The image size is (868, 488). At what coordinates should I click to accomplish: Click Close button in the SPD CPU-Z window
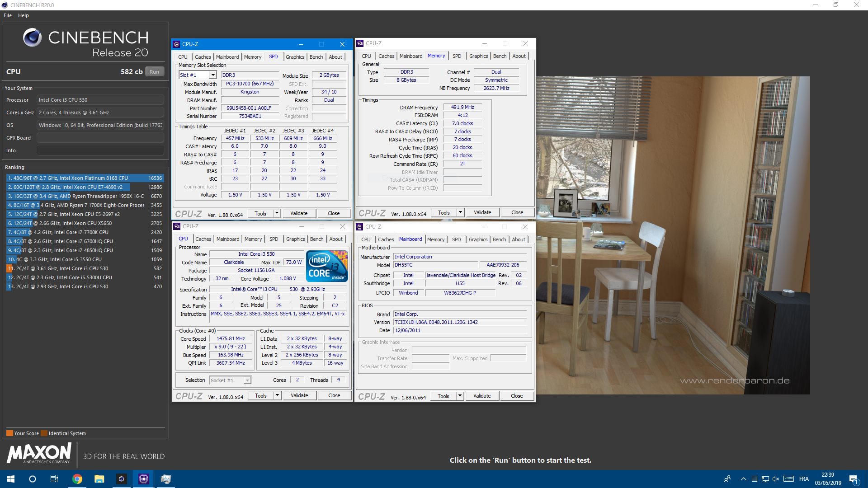334,213
